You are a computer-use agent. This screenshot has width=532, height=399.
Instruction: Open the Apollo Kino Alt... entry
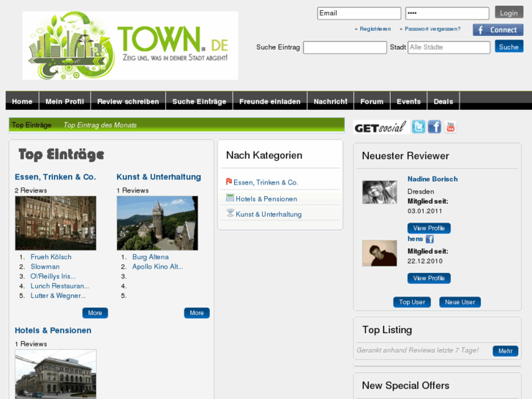(x=157, y=266)
